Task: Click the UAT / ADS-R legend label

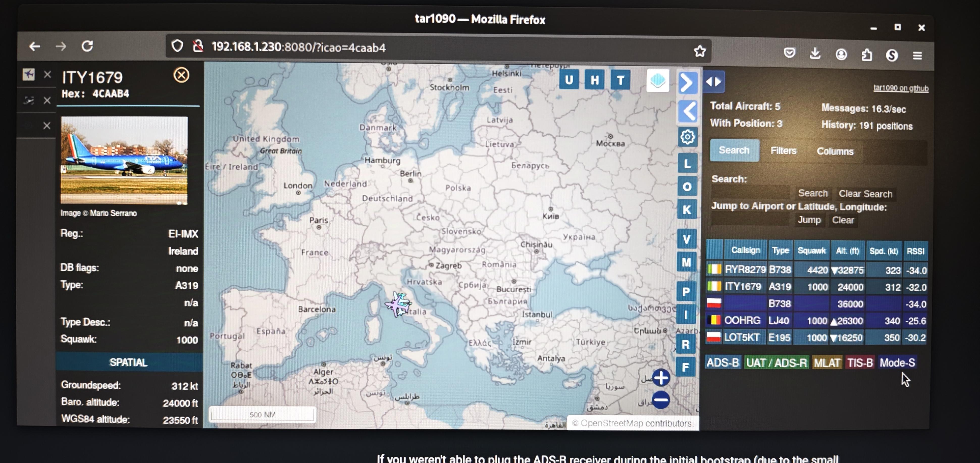Action: (x=776, y=363)
